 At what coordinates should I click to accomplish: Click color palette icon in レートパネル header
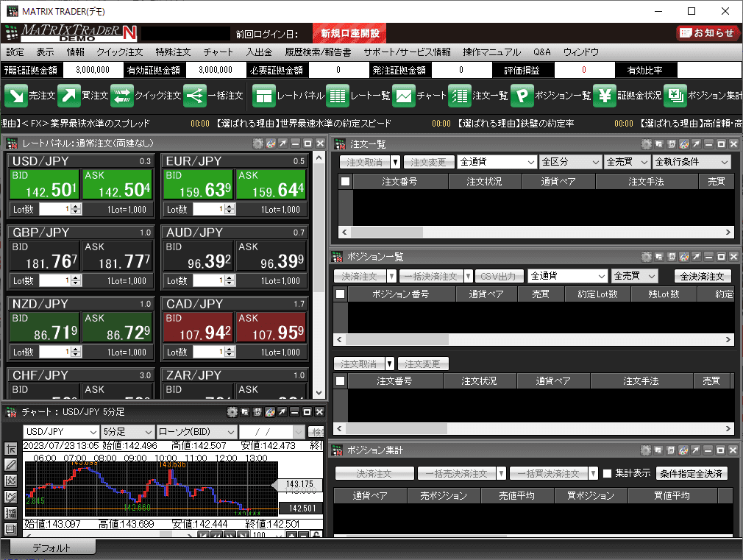pos(271,143)
